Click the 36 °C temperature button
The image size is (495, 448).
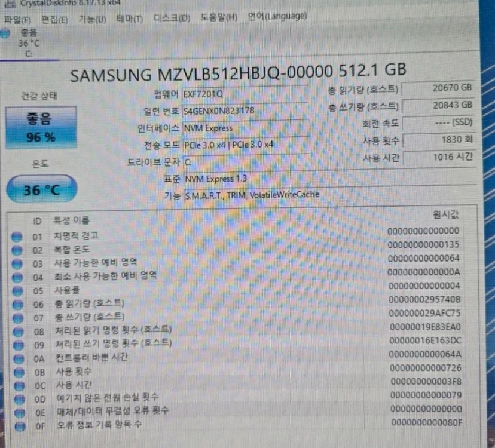coord(42,189)
